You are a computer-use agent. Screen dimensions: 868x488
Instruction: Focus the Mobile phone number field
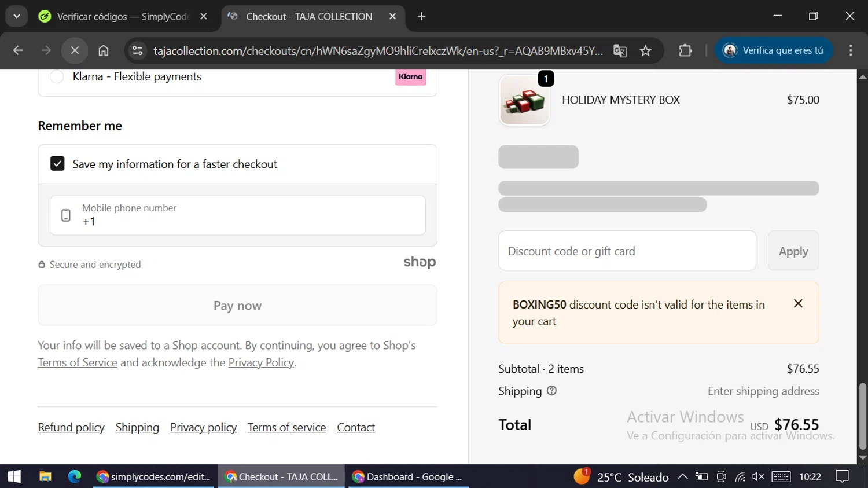point(238,215)
